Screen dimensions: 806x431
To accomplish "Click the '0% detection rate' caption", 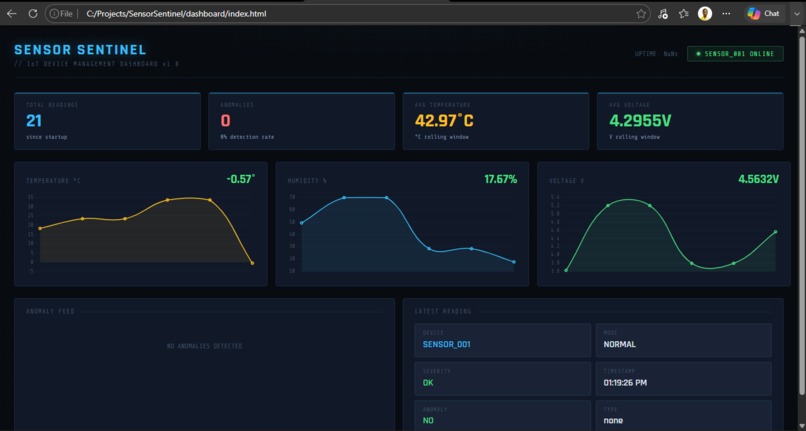I will point(247,137).
